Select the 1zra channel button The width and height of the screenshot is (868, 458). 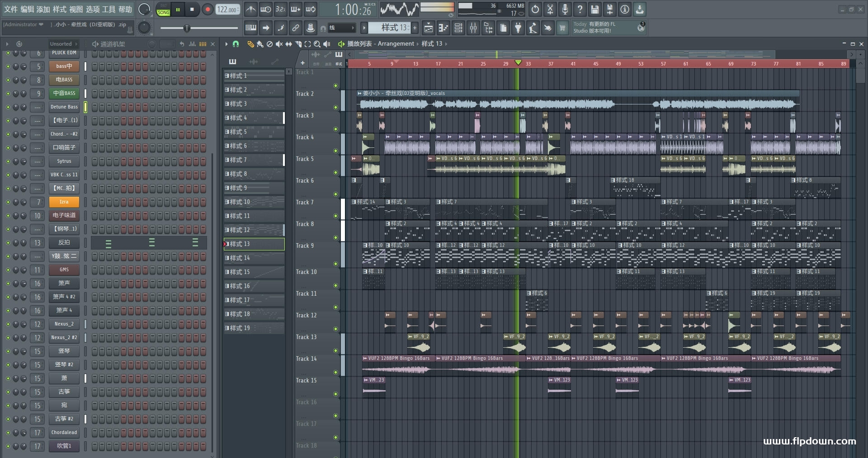pos(64,202)
